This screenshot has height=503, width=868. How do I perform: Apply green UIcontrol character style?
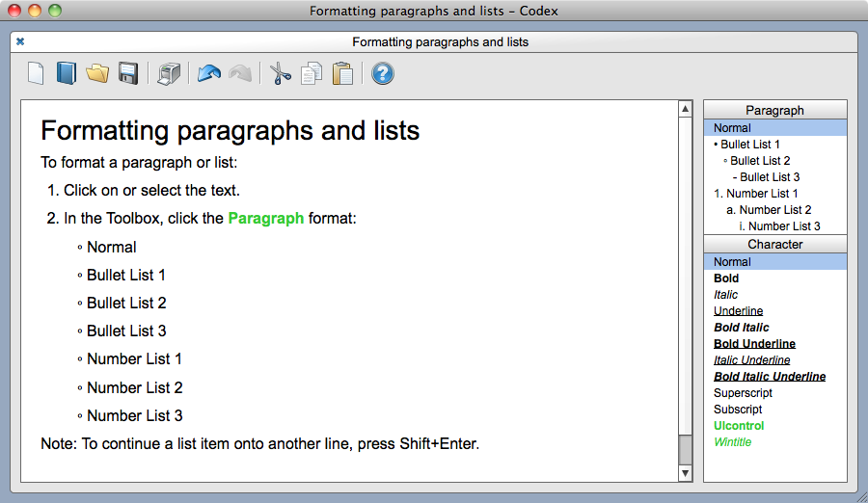(x=739, y=426)
